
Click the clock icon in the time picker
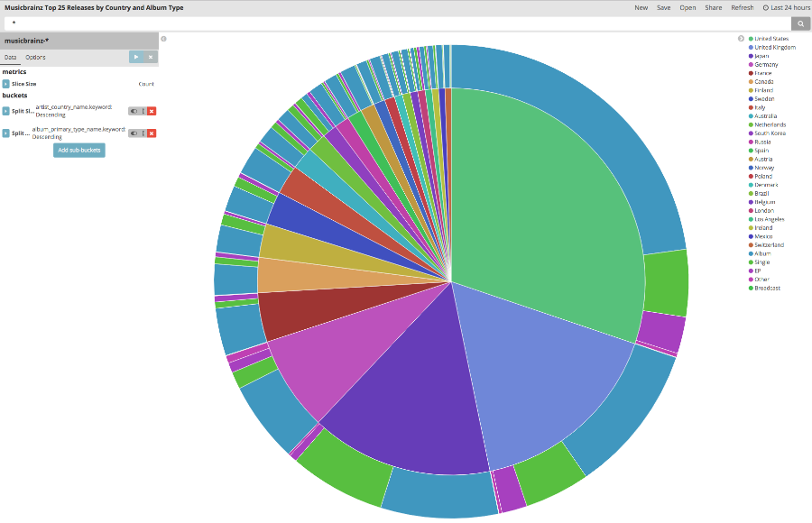coord(766,7)
